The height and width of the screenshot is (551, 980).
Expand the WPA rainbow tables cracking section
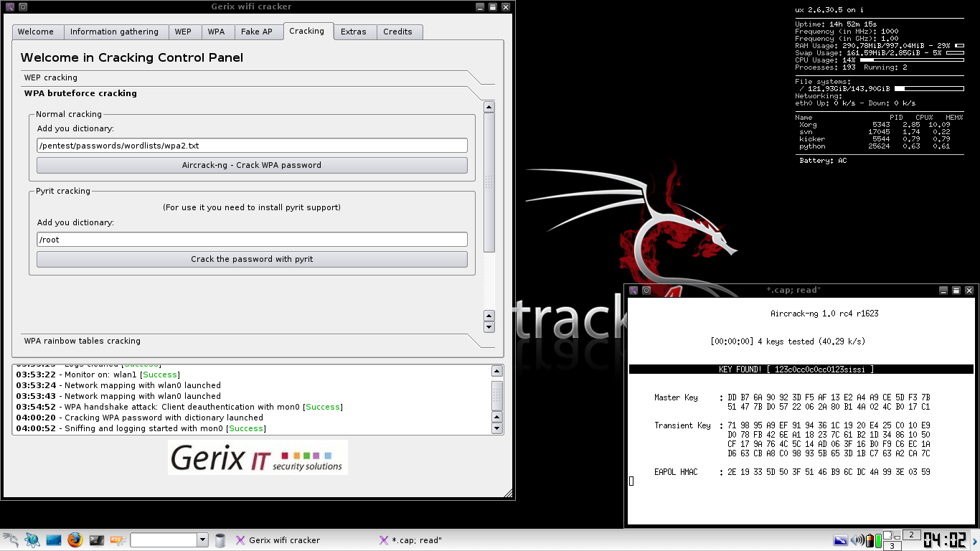pos(82,341)
